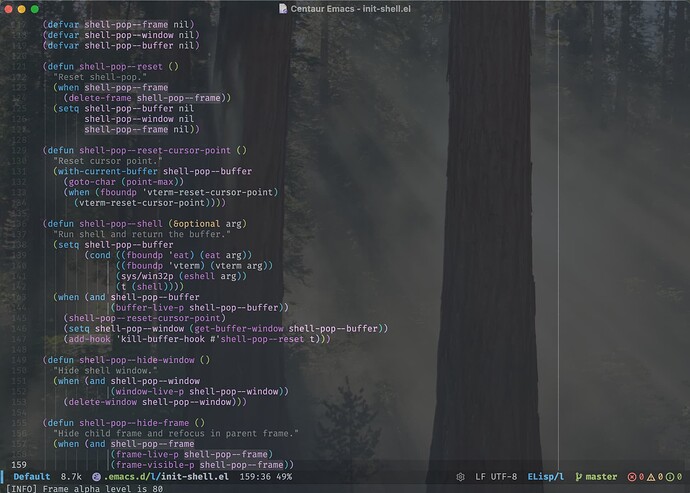The height and width of the screenshot is (493, 690).
Task: Click '(frame-visible-p shell-pop--frame))' line
Action: (x=202, y=465)
